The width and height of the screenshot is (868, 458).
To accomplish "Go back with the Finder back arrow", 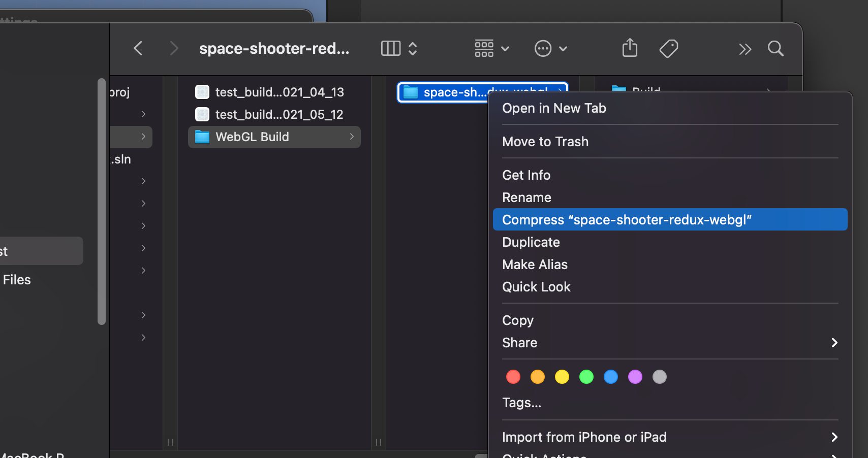I will click(138, 49).
